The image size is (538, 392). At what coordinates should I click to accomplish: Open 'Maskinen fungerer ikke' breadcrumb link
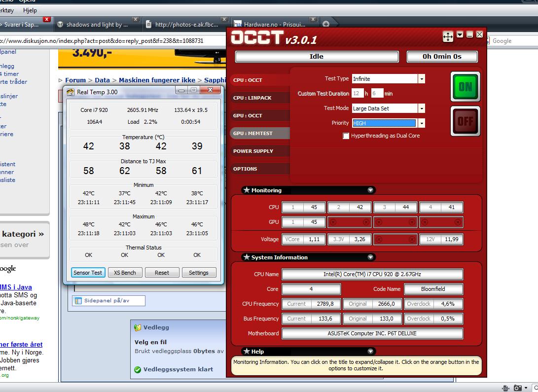157,80
